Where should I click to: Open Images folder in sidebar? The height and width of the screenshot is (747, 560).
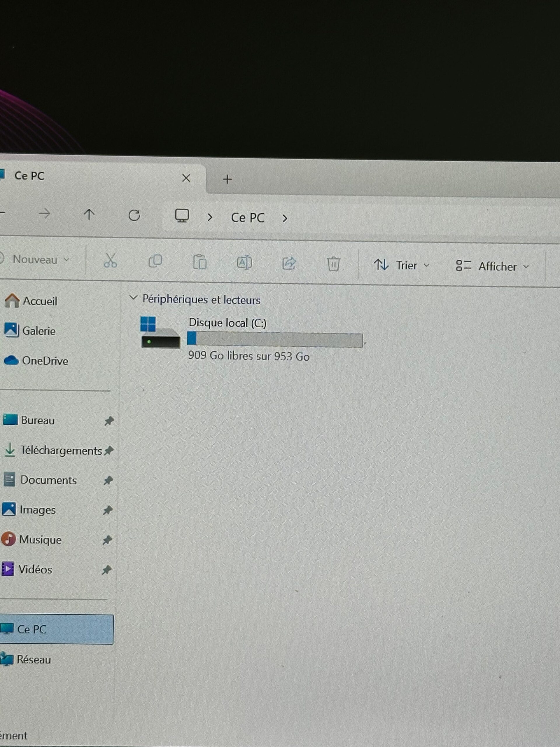tap(29, 509)
